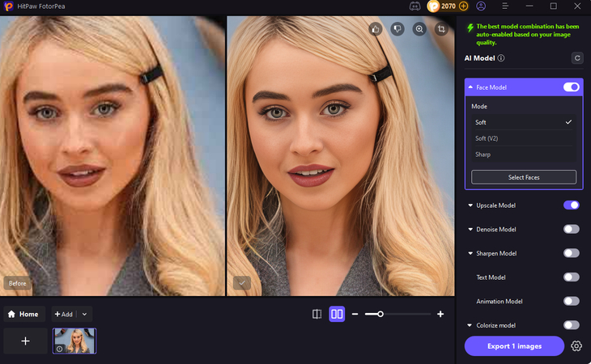Select the crop tool icon
The image size is (591, 364).
pos(441,28)
